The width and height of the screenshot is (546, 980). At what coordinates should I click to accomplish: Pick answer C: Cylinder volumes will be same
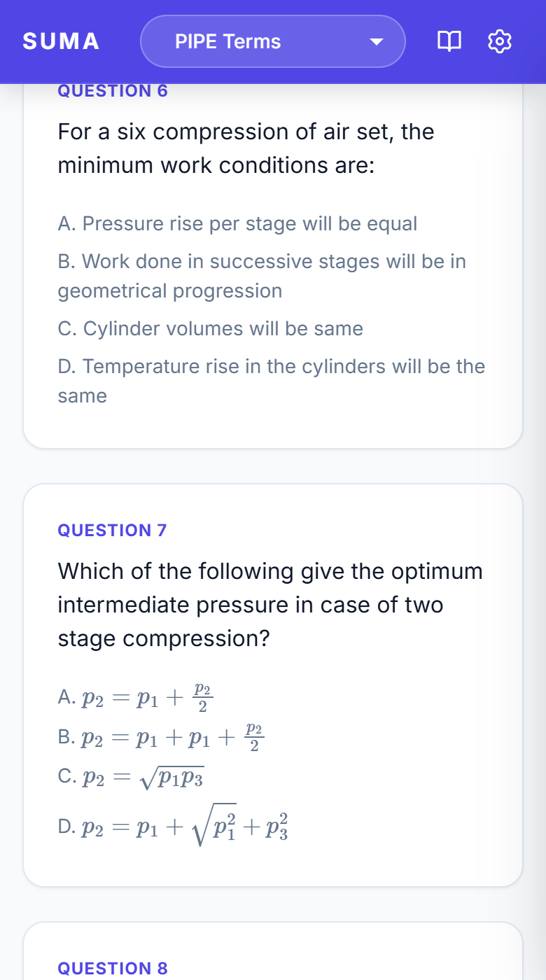pos(211,329)
